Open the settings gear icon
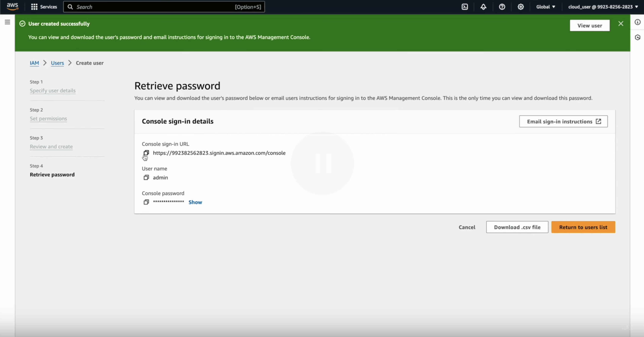 [521, 7]
